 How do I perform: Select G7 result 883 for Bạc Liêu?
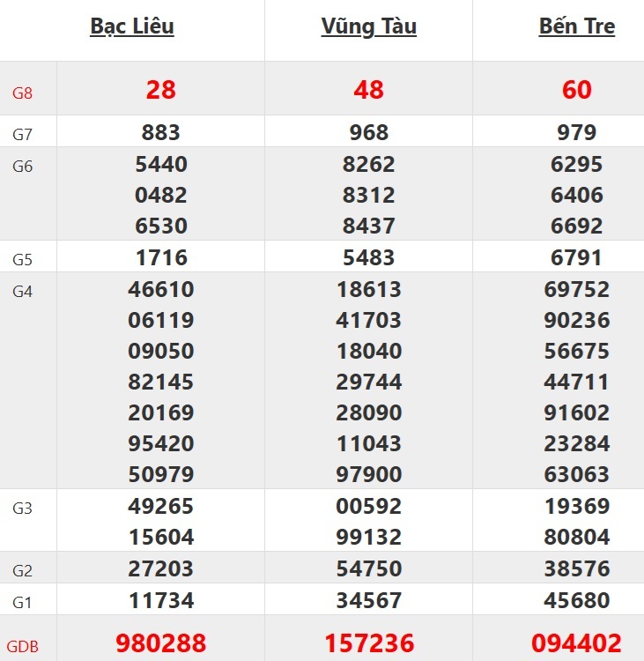pyautogui.click(x=160, y=133)
